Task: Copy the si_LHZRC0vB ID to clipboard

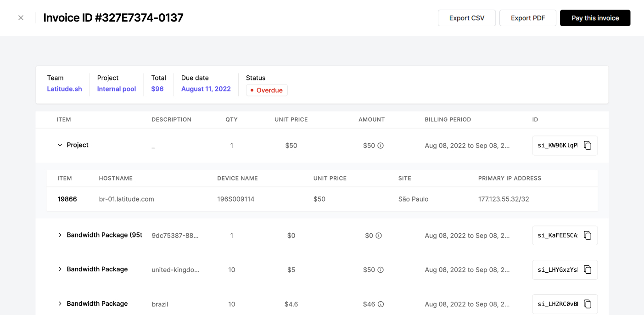Action: click(588, 304)
